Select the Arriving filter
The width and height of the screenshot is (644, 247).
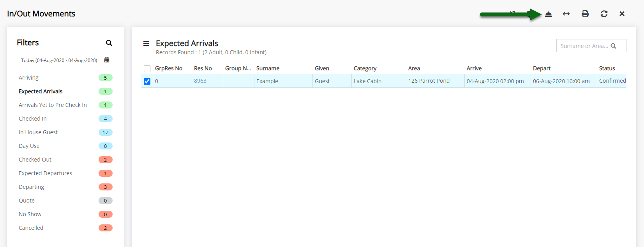click(x=65, y=78)
